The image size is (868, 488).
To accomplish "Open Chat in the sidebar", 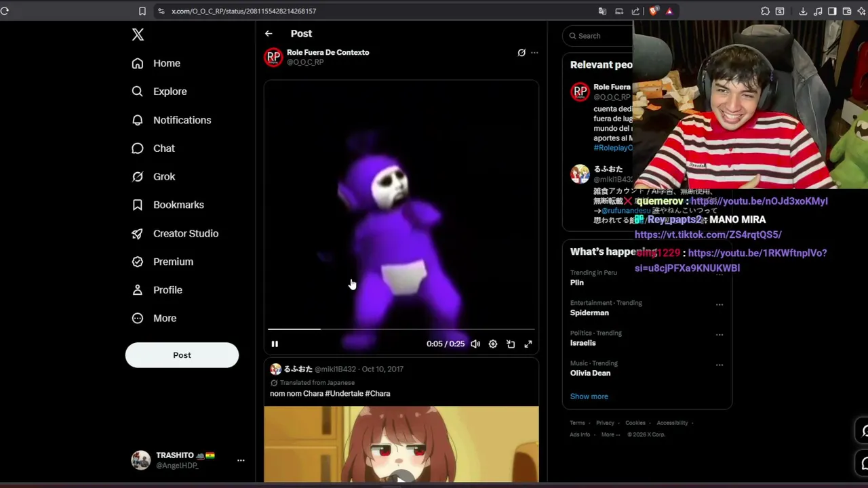I will (153, 148).
